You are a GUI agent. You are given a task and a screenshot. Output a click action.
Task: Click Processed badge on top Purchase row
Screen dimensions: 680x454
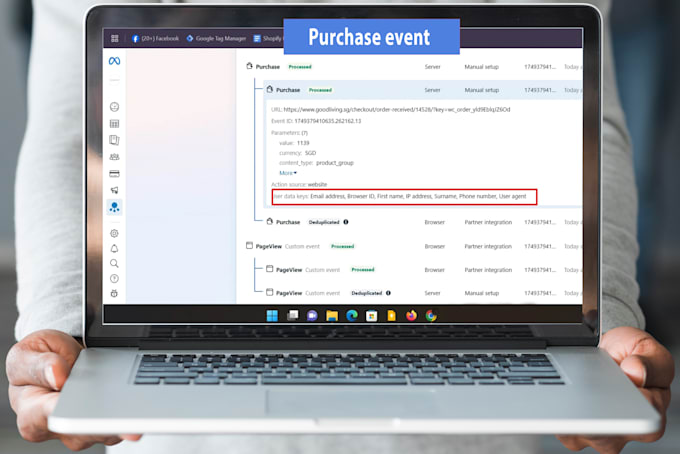coord(300,67)
